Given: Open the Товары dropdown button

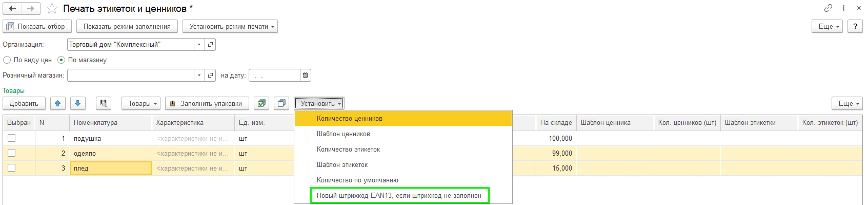Looking at the screenshot, I should click(x=141, y=103).
